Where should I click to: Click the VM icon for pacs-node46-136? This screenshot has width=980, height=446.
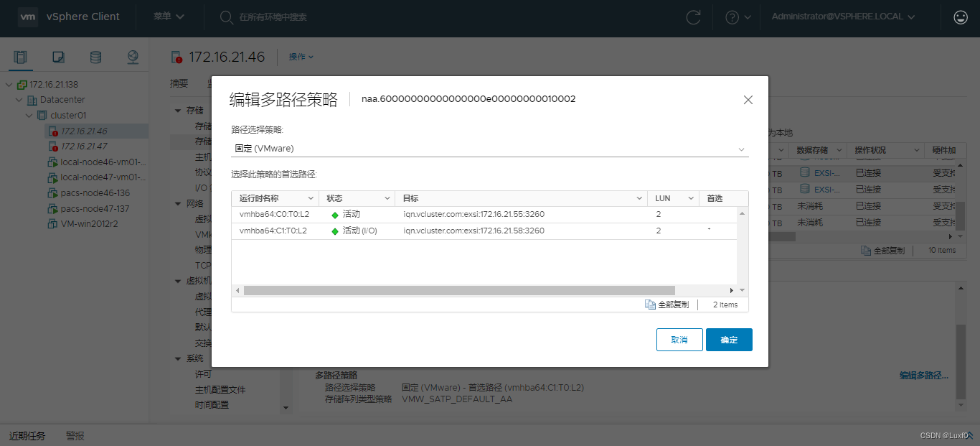[53, 193]
